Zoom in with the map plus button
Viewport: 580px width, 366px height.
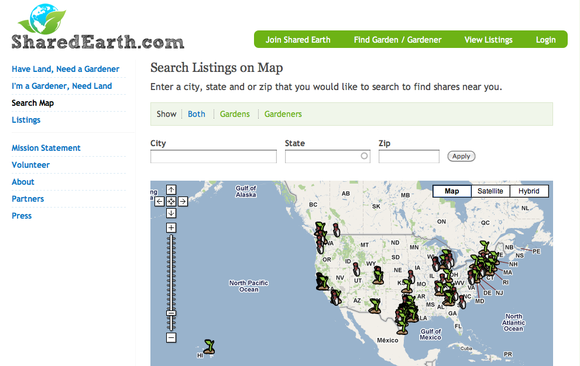click(x=171, y=228)
